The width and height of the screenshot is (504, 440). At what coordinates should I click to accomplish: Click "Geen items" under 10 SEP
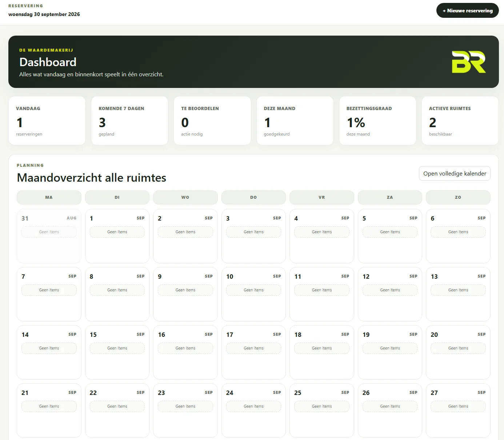253,290
